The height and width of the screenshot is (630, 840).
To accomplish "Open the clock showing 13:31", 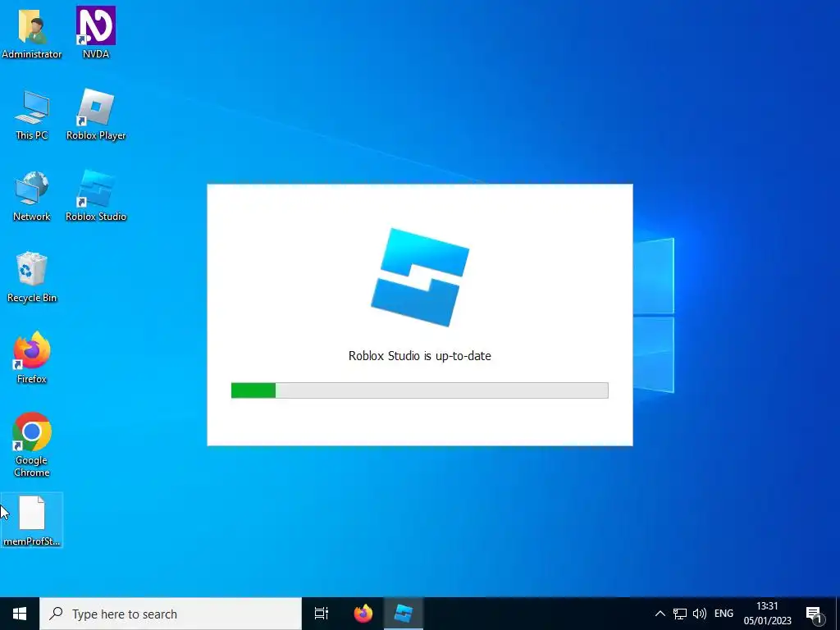I will (x=767, y=614).
